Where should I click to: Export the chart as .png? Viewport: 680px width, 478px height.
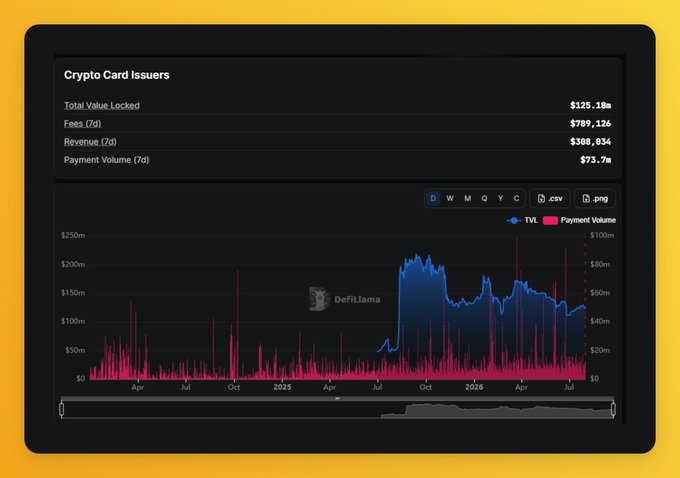click(595, 199)
